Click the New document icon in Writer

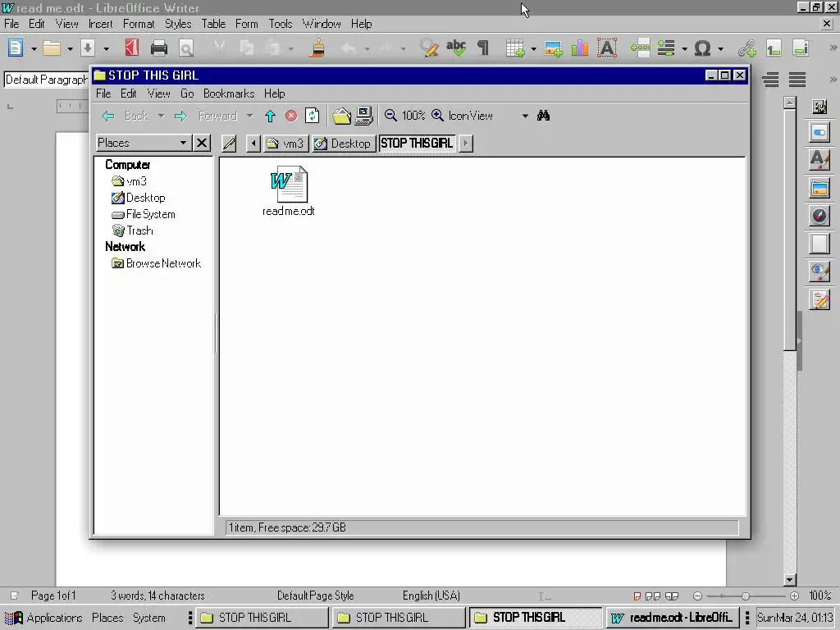16,48
